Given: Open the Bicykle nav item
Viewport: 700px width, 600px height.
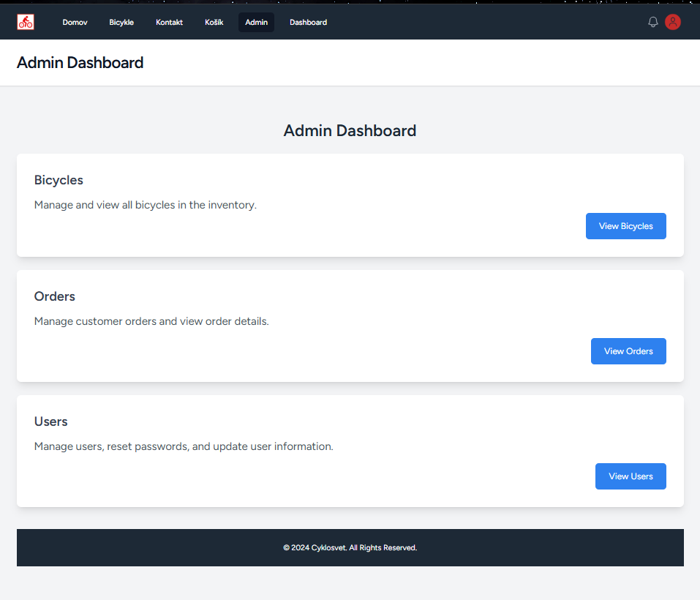Looking at the screenshot, I should 121,23.
